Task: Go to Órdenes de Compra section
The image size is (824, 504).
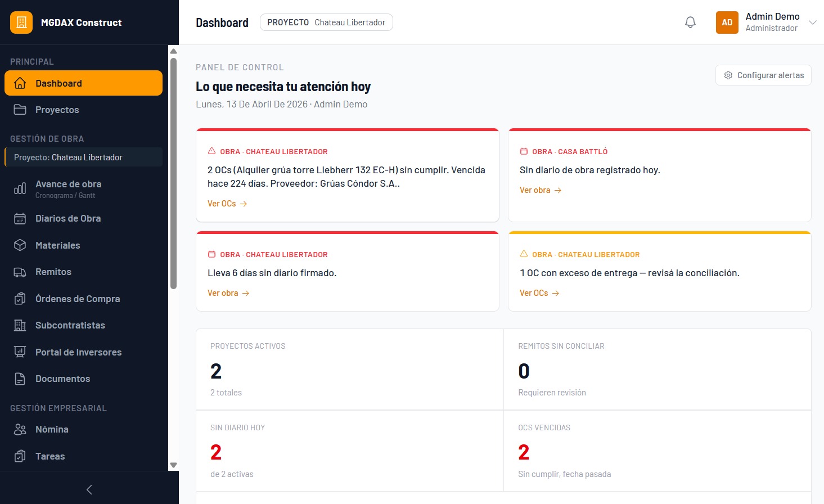Action: click(77, 299)
